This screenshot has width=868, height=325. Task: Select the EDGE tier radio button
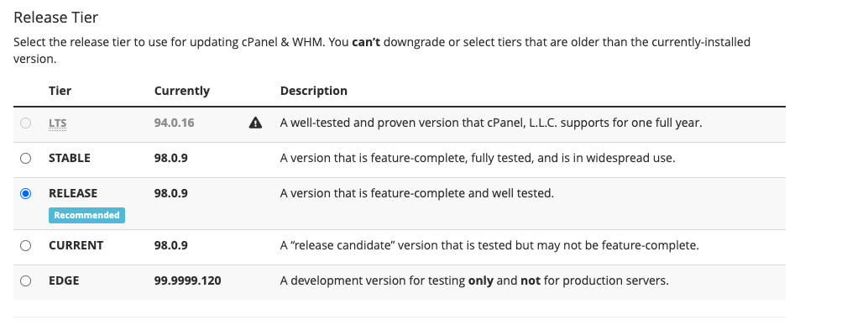[25, 280]
